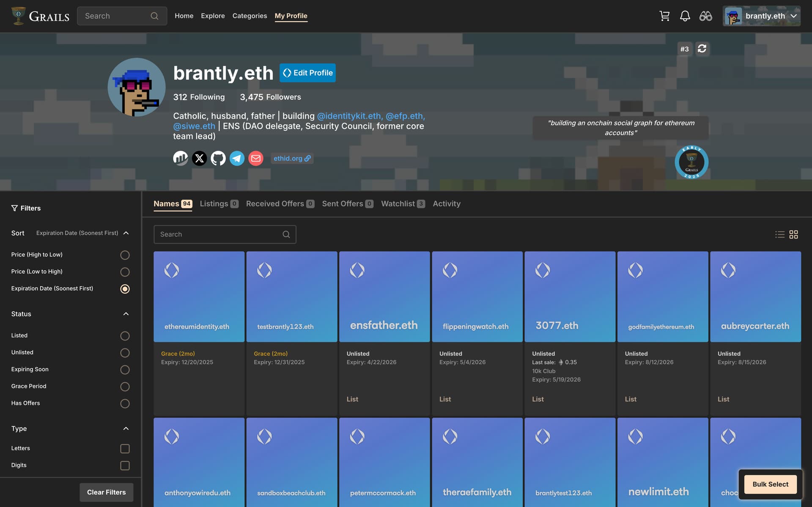The image size is (812, 507).
Task: Check the Letters type checkbox
Action: tap(125, 449)
